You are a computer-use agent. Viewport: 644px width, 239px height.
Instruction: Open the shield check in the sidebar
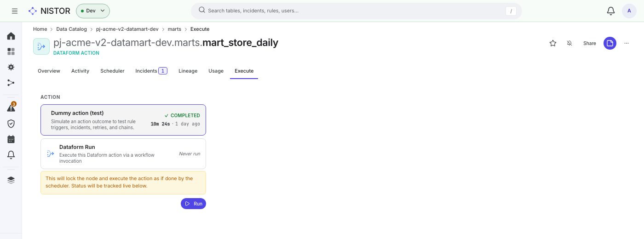11,124
